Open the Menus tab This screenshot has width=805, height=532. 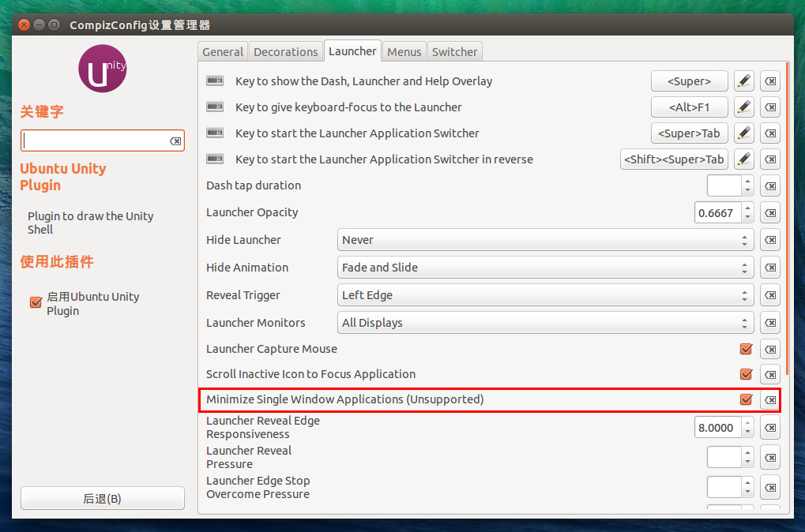click(x=404, y=52)
